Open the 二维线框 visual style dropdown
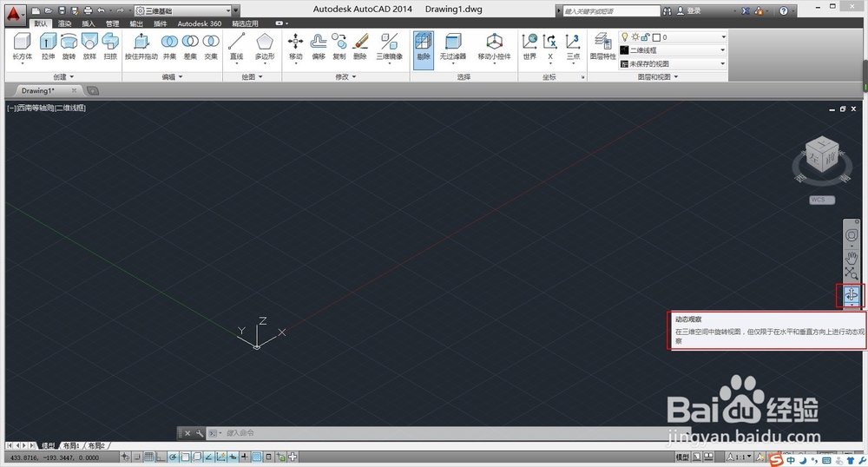Screen dimensions: 868x467 click(x=673, y=50)
